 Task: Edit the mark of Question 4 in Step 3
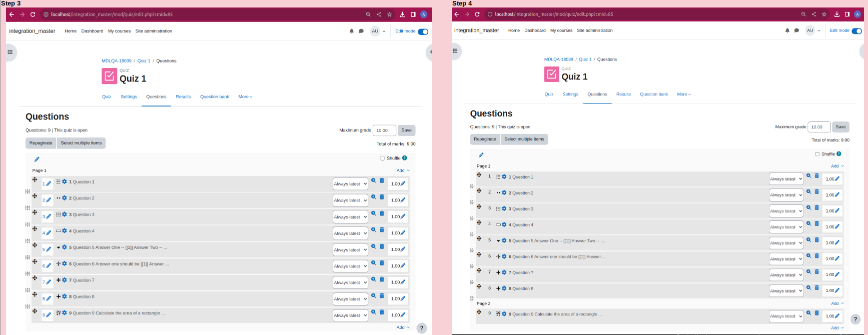click(403, 233)
